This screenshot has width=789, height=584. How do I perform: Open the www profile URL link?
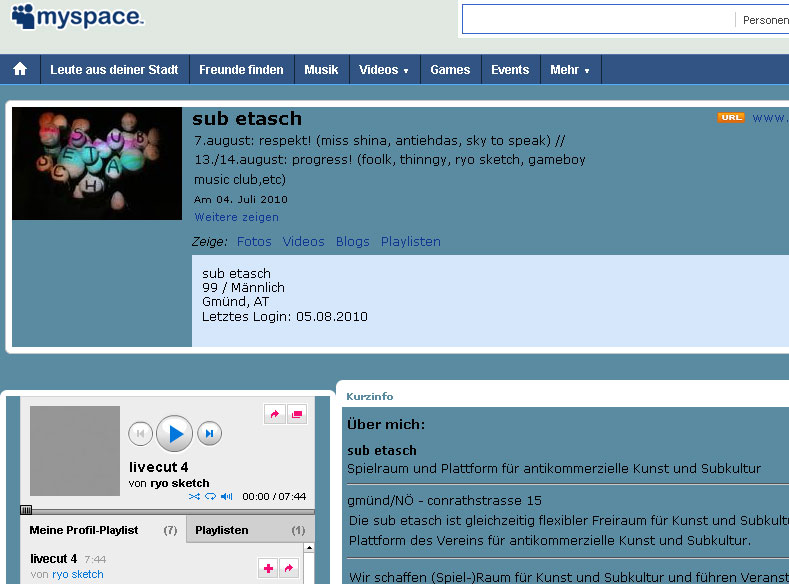tap(770, 118)
